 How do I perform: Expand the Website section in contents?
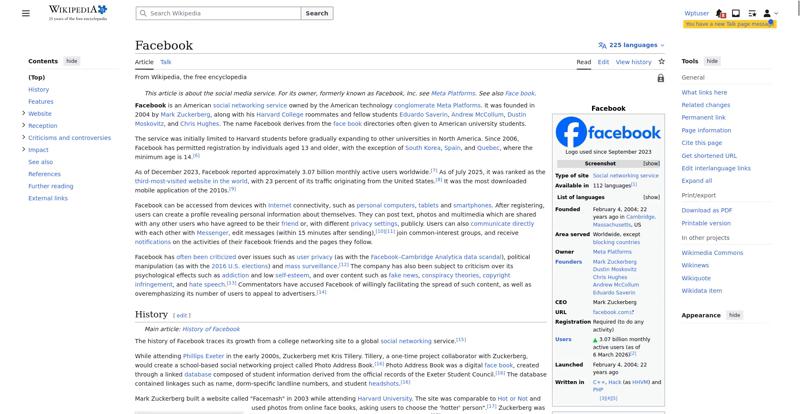coord(23,113)
